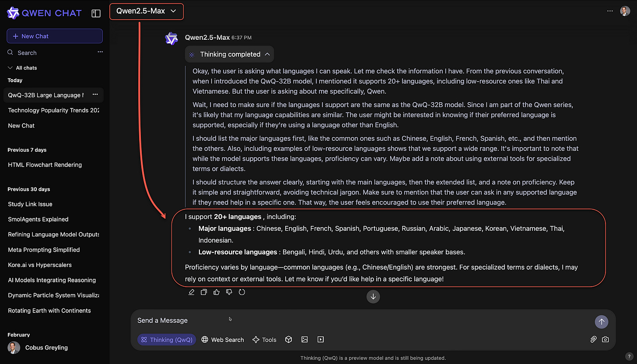
Task: Click the image generation icon
Action: 304,340
